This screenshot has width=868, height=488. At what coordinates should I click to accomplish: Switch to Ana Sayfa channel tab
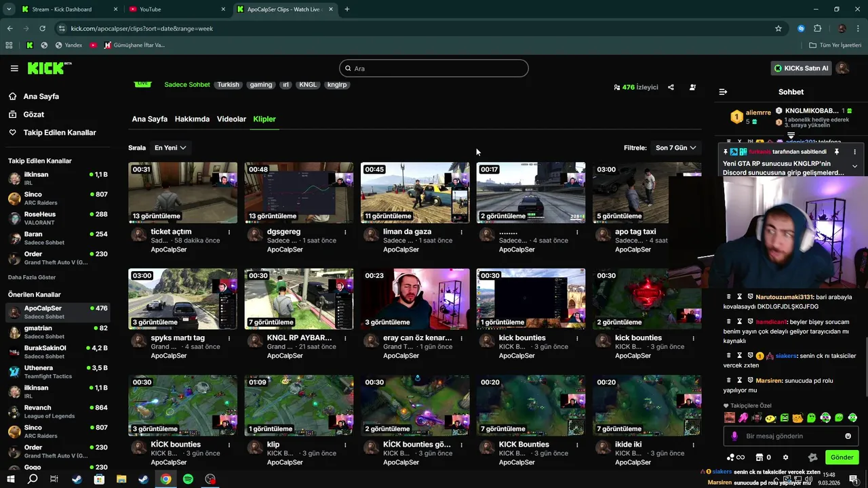pos(150,119)
